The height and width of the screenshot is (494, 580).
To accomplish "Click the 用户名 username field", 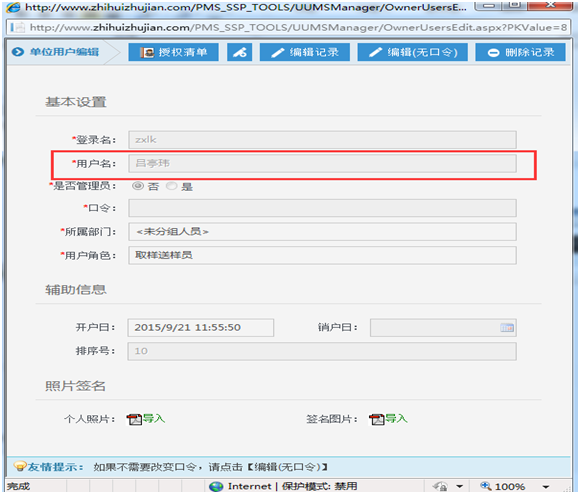I will [322, 163].
